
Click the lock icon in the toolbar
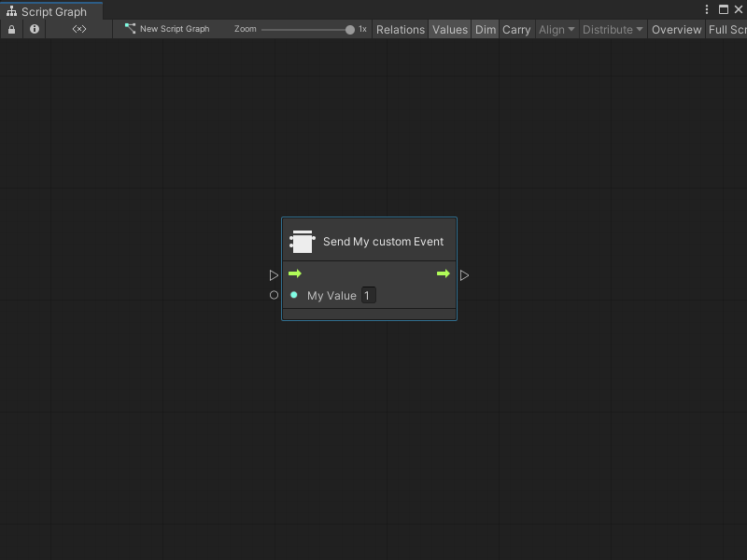click(x=11, y=29)
